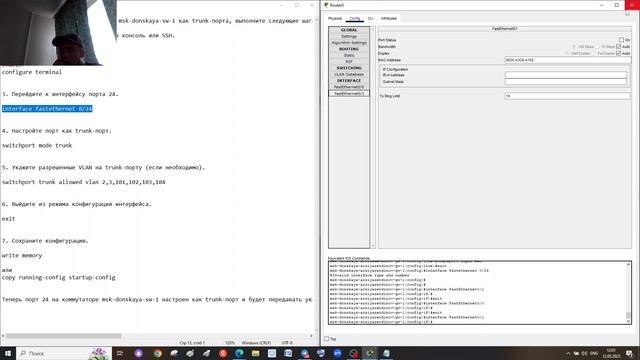Viewport: 640px width, 360px height.
Task: Open the Notepad icon on the taskbar
Action: 386,353
